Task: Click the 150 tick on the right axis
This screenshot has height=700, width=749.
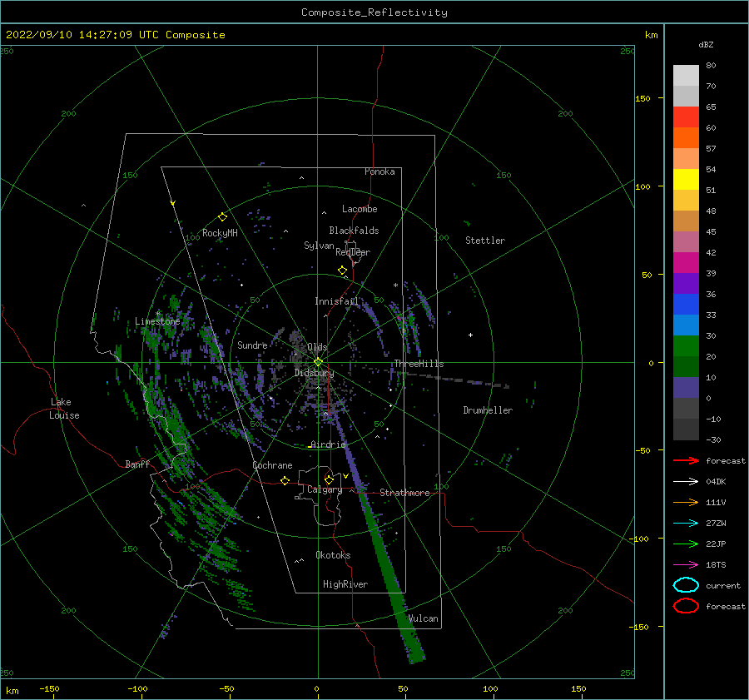Action: [642, 98]
